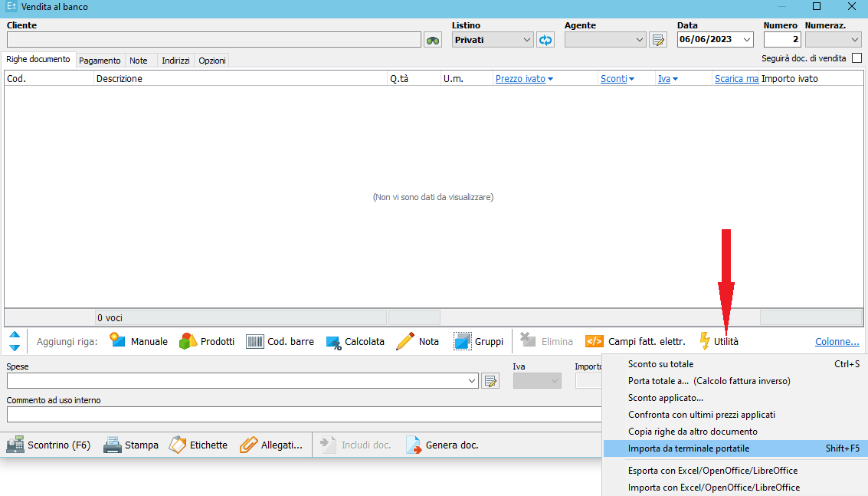This screenshot has width=868, height=496.
Task: Expand the Iva column dropdown
Action: [x=676, y=79]
